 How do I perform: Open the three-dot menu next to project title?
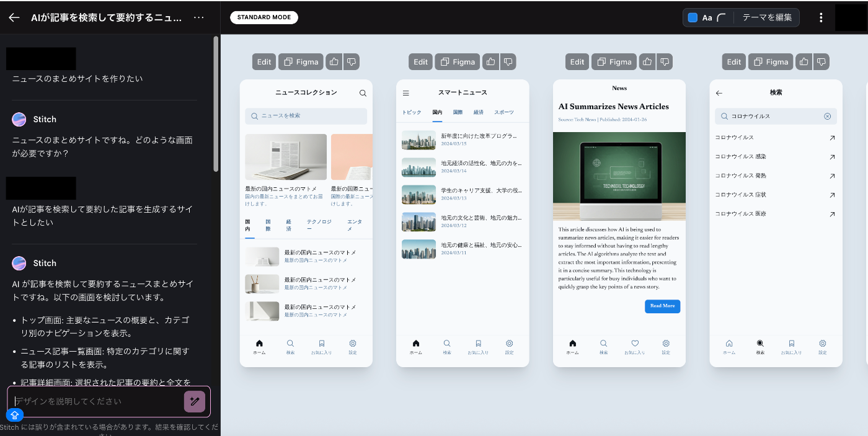[x=199, y=18]
